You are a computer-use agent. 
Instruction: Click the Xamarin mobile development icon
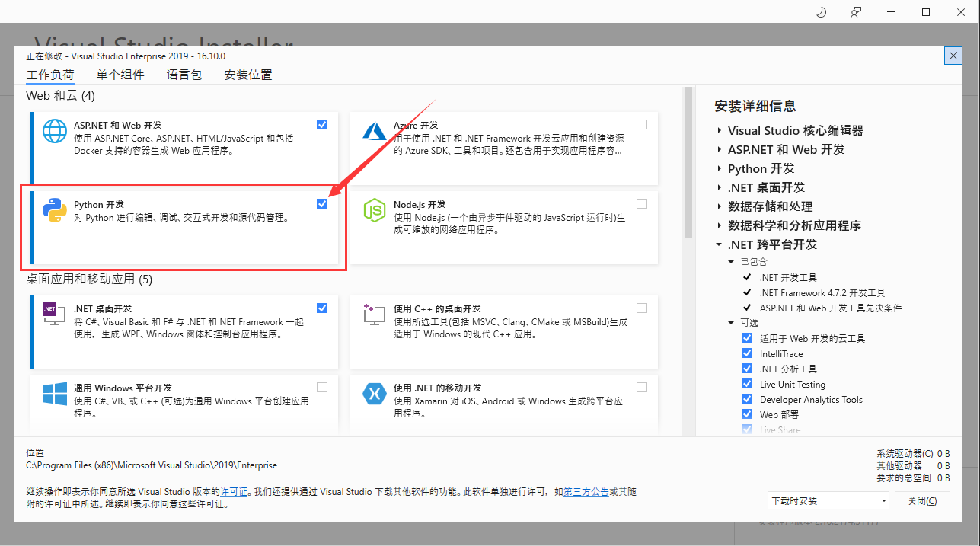[375, 394]
